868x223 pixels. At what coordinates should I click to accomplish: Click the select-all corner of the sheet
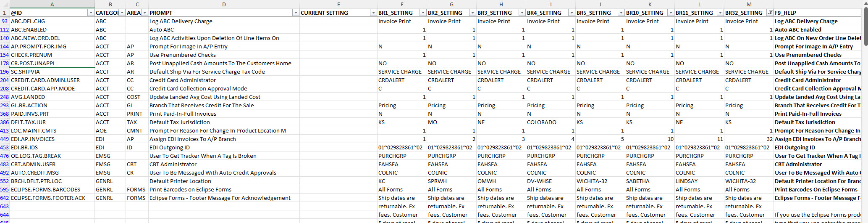pyautogui.click(x=5, y=4)
